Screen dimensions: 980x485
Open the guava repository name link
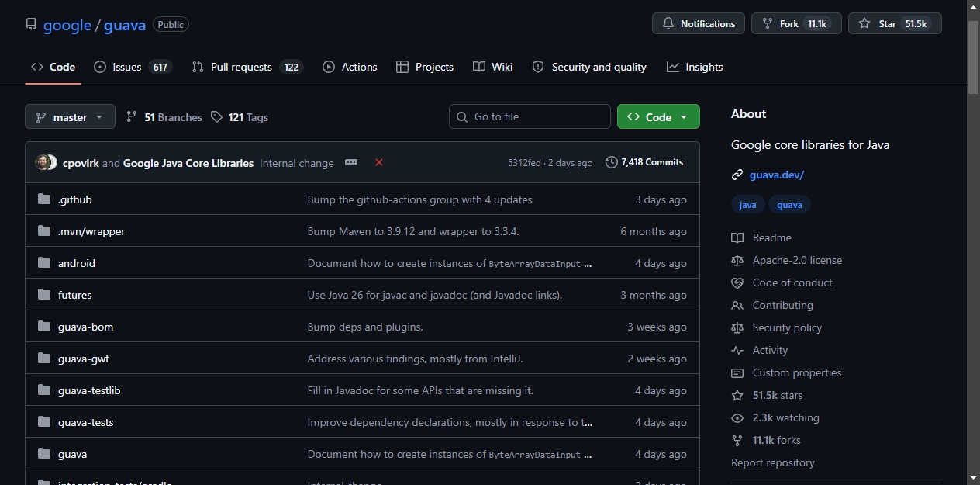coord(125,25)
